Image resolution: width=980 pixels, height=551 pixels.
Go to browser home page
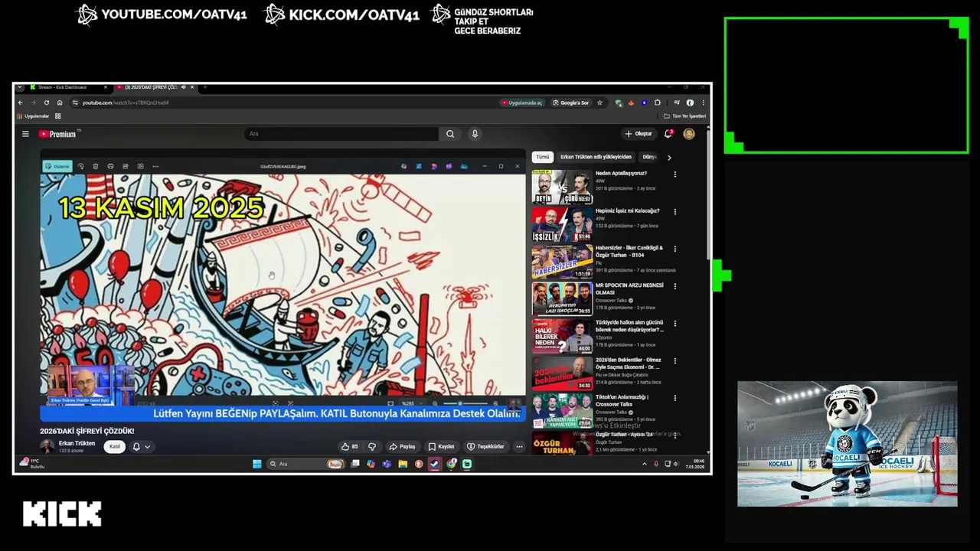pos(60,103)
